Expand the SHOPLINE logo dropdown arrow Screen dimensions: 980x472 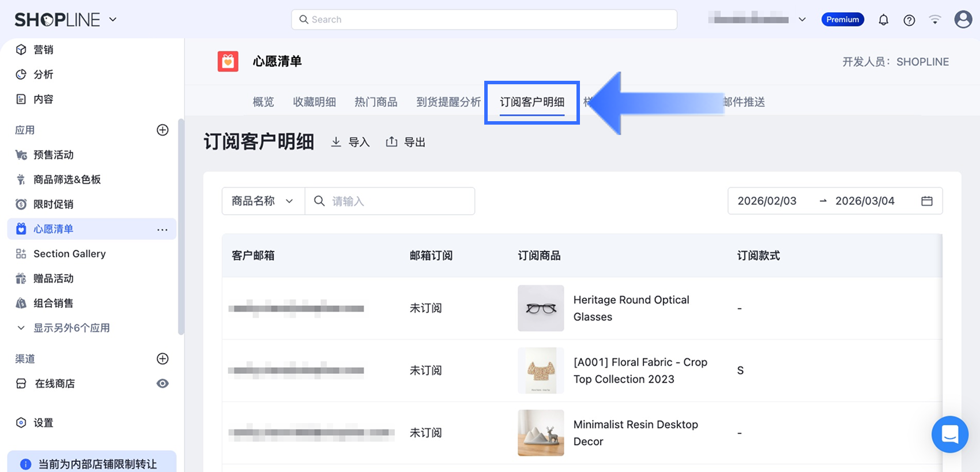click(113, 20)
